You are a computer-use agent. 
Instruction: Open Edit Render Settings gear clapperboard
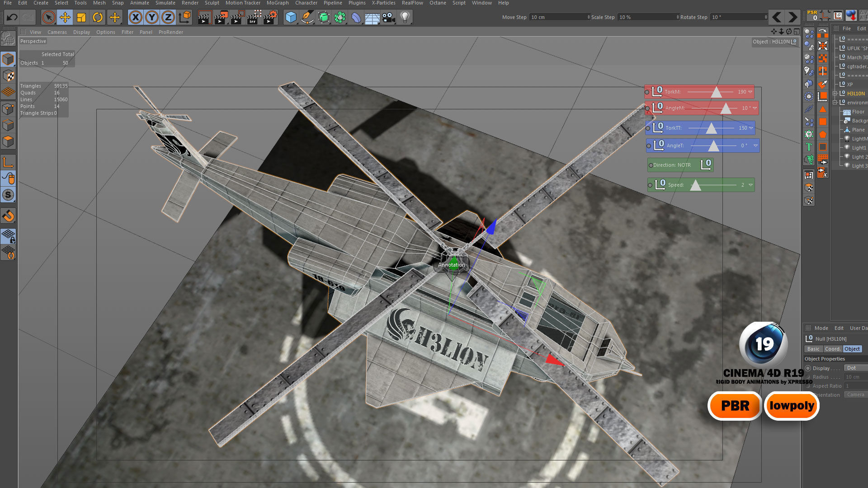[270, 18]
